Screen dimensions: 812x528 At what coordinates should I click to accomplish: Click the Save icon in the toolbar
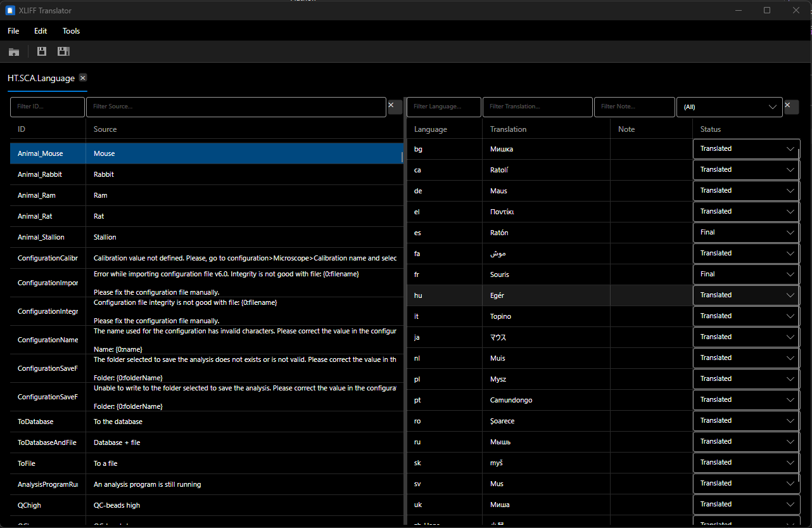[x=42, y=51]
